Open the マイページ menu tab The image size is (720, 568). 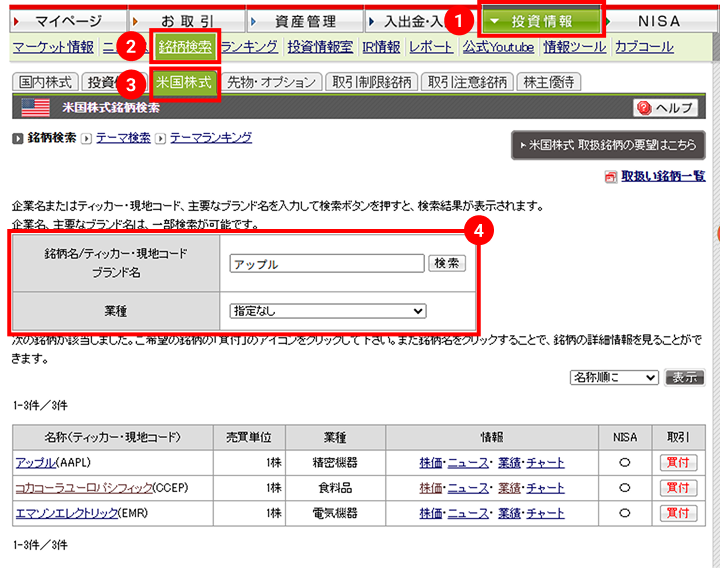[x=68, y=21]
